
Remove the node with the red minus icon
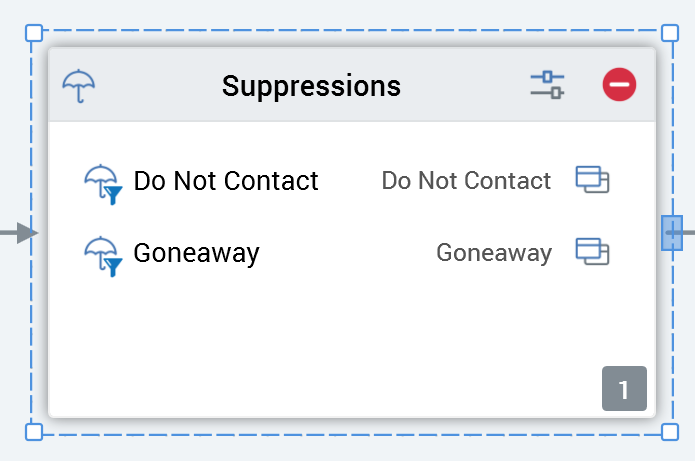[x=619, y=85]
